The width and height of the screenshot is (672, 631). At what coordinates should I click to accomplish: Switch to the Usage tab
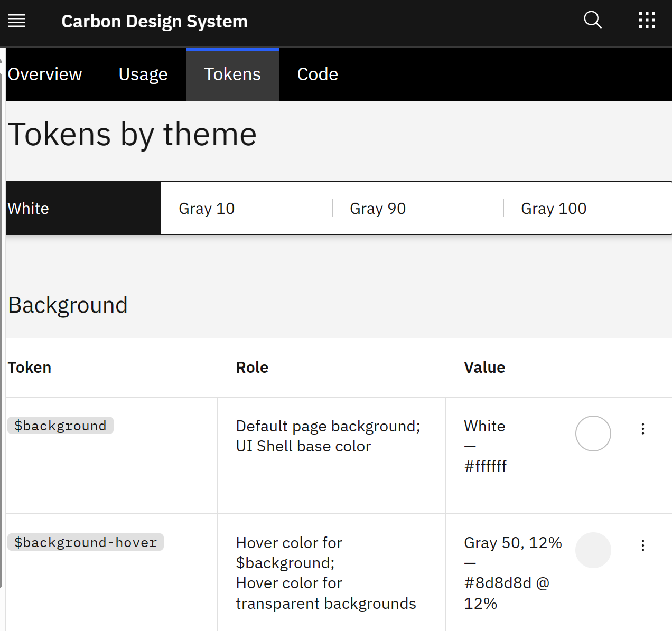[143, 74]
